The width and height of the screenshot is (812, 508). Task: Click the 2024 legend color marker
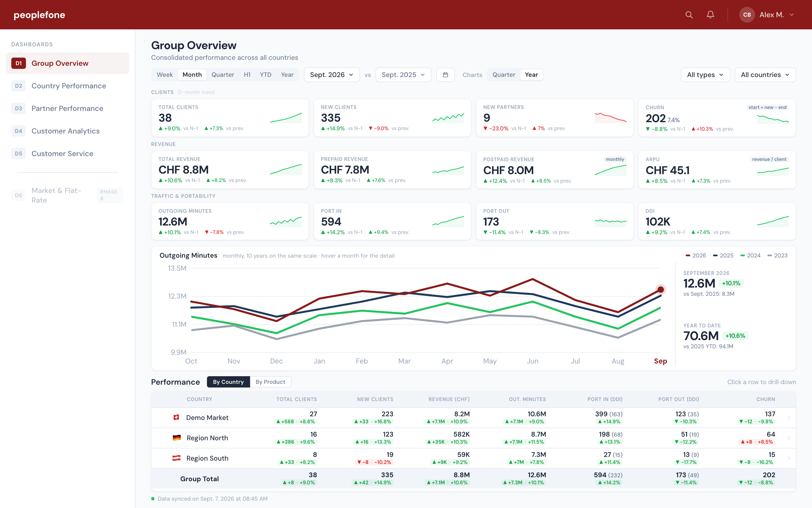pos(743,256)
